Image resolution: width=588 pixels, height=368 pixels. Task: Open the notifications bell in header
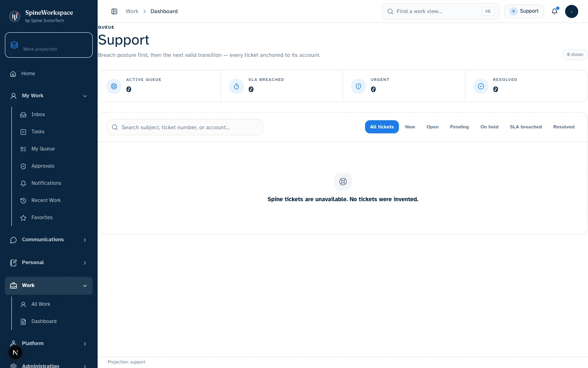pyautogui.click(x=555, y=11)
